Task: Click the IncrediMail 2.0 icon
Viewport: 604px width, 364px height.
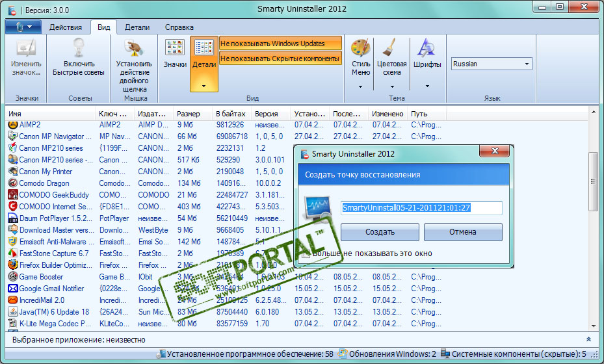Action: coord(13,300)
